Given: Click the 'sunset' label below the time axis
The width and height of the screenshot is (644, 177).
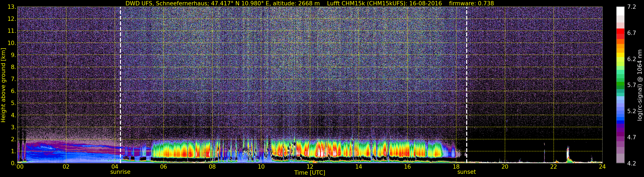Looking at the screenshot, I should 467,172.
